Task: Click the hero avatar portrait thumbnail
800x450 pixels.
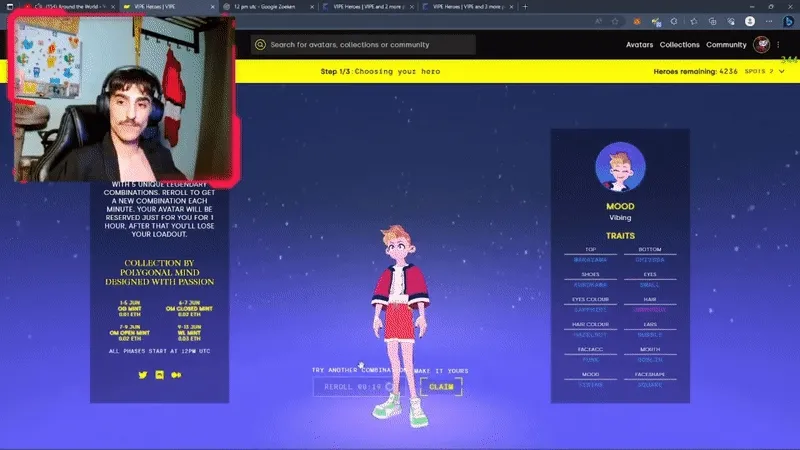Action: (x=620, y=167)
